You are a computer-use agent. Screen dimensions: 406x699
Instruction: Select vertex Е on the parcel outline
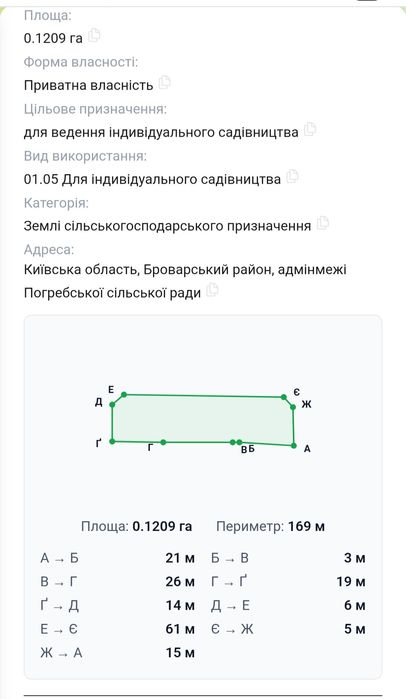point(124,395)
